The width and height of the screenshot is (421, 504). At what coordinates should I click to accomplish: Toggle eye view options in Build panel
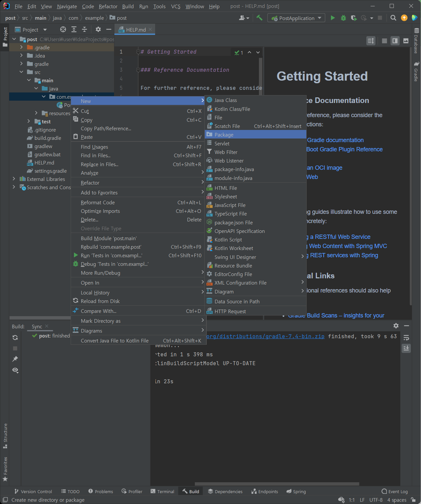[x=15, y=370]
